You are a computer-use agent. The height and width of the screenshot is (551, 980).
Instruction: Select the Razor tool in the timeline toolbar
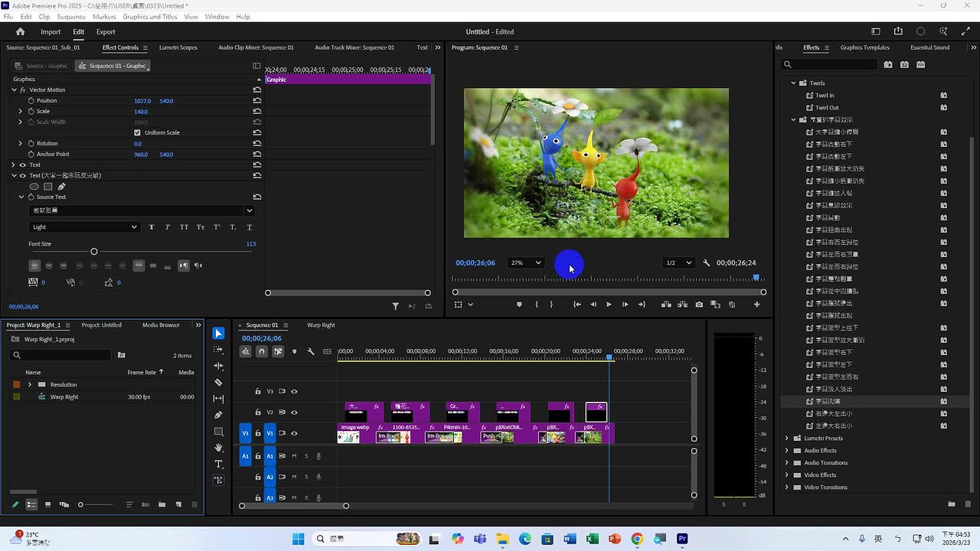[218, 383]
